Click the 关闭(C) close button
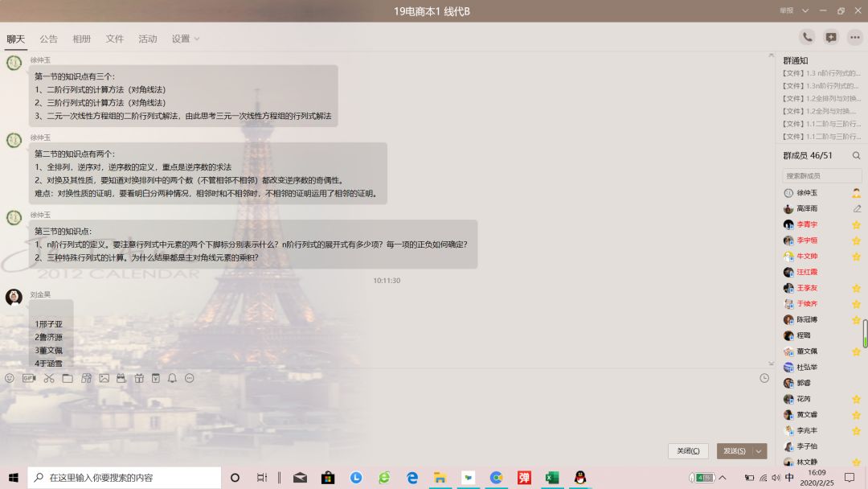This screenshot has width=868, height=489. pyautogui.click(x=688, y=451)
